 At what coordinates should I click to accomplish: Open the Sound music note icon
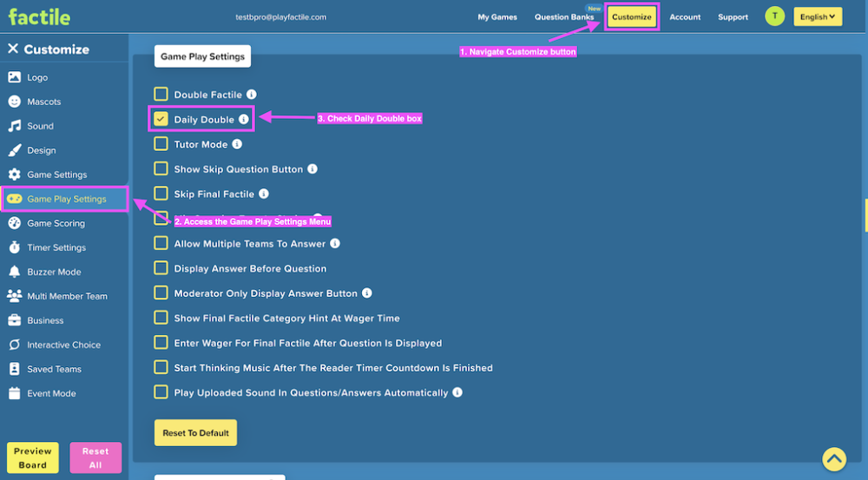tap(15, 126)
